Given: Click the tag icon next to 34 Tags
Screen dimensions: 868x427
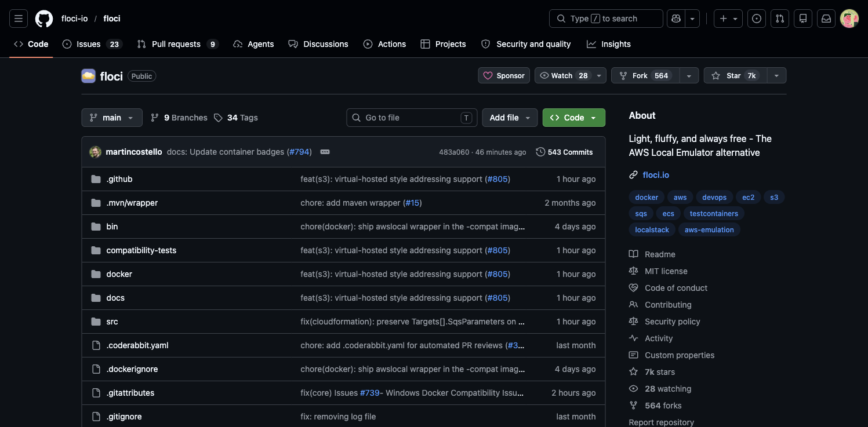Looking at the screenshot, I should tap(218, 118).
